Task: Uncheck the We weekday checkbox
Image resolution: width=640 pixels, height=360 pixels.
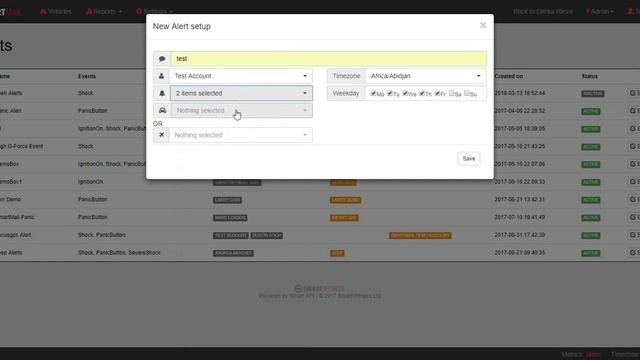Action: (x=405, y=93)
